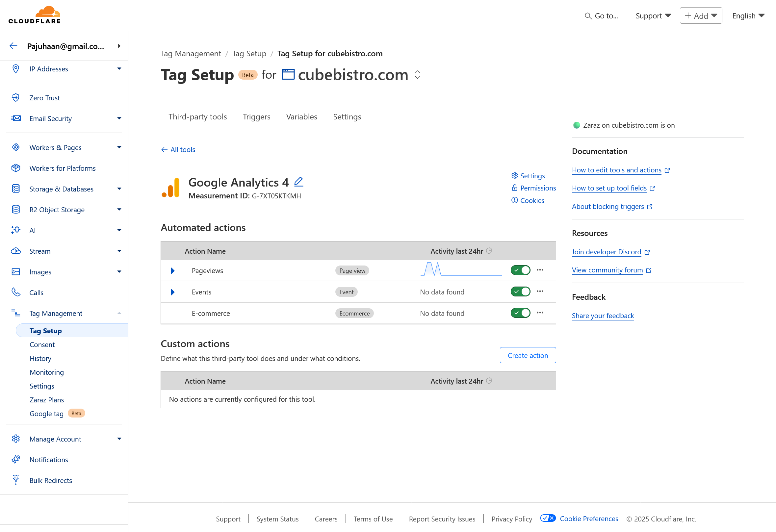Click the Calls phone icon

tap(16, 292)
